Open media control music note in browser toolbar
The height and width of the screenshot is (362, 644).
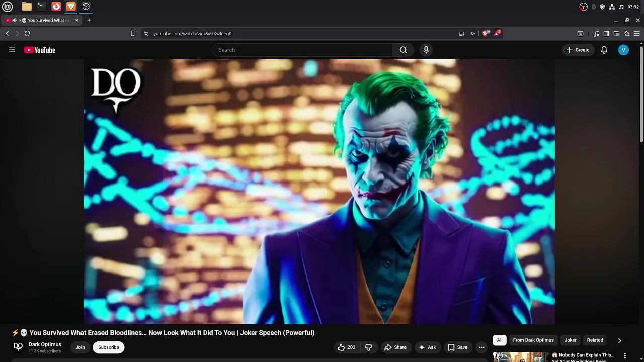tap(596, 33)
